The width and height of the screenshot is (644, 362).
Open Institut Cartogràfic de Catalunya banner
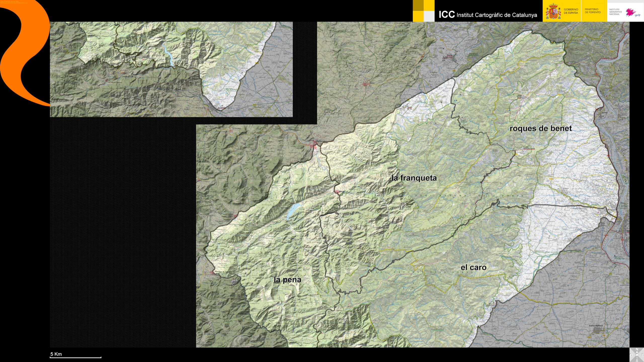[488, 15]
